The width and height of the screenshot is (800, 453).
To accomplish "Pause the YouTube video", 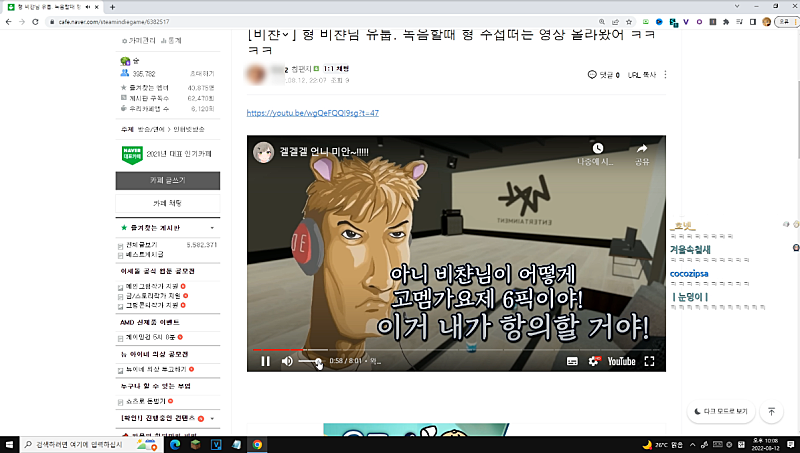I will pyautogui.click(x=265, y=361).
